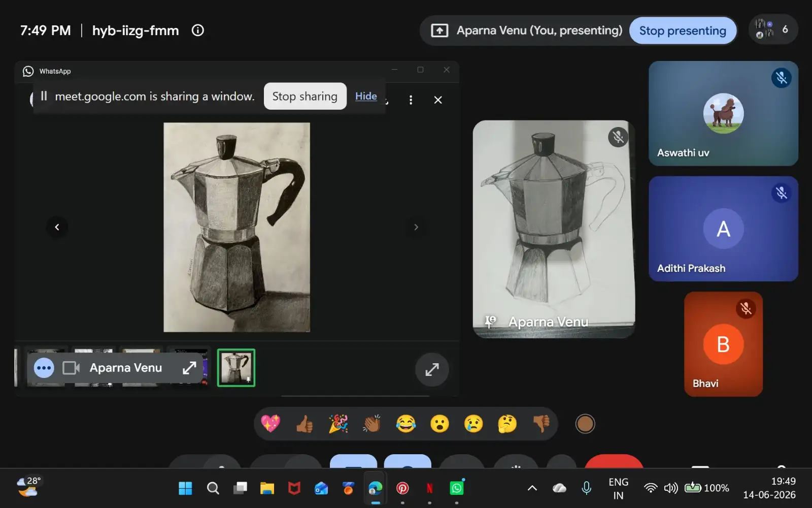Expand the system tray hidden icons

tap(532, 488)
